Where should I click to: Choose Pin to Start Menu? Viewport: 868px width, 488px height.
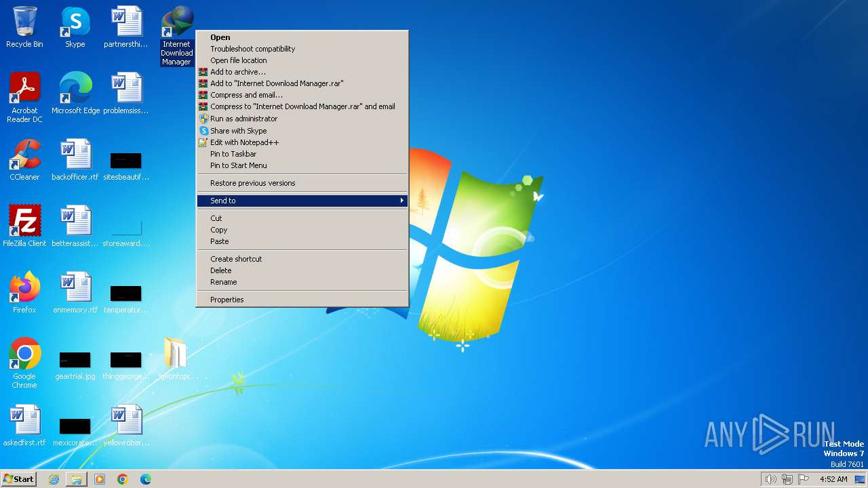pyautogui.click(x=302, y=165)
